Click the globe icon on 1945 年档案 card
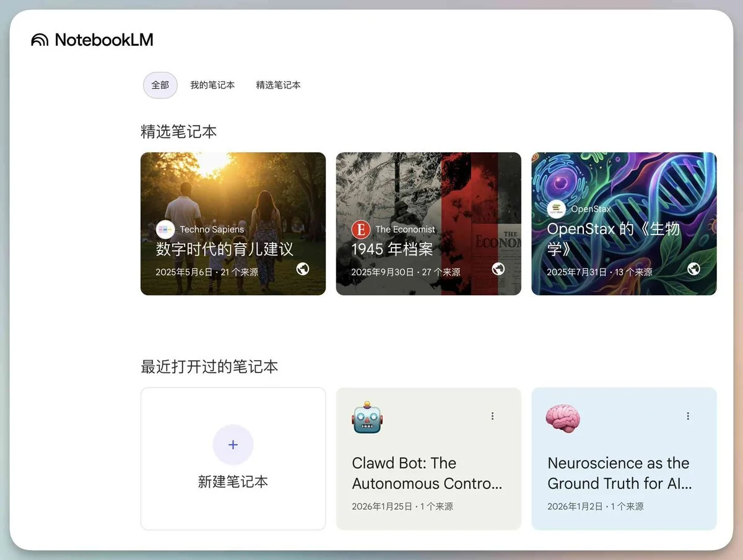This screenshot has height=560, width=743. click(498, 270)
